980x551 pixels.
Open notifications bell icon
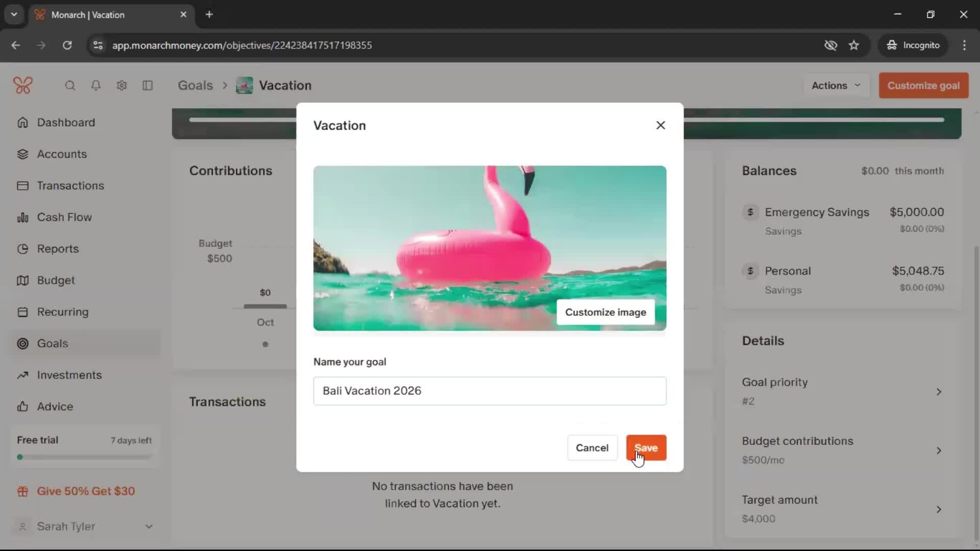(x=95, y=85)
